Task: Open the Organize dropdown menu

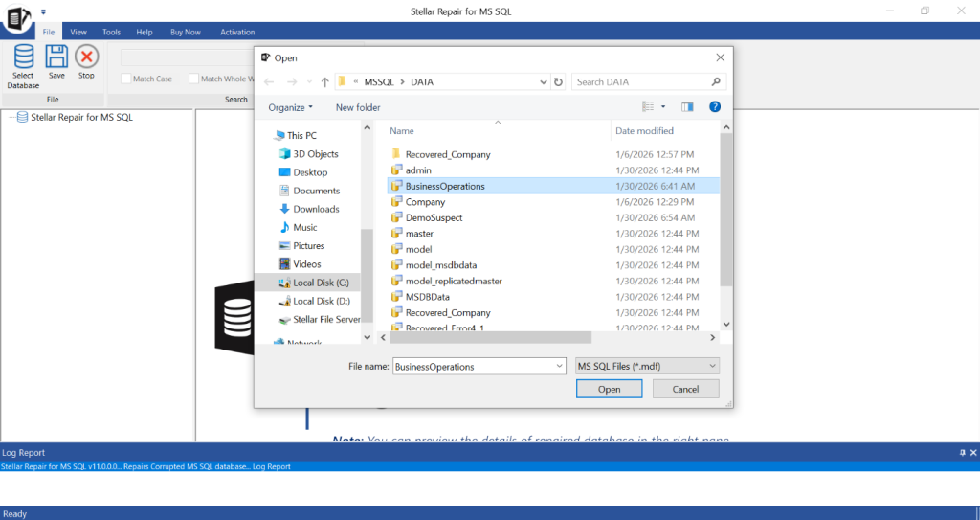Action: click(291, 107)
